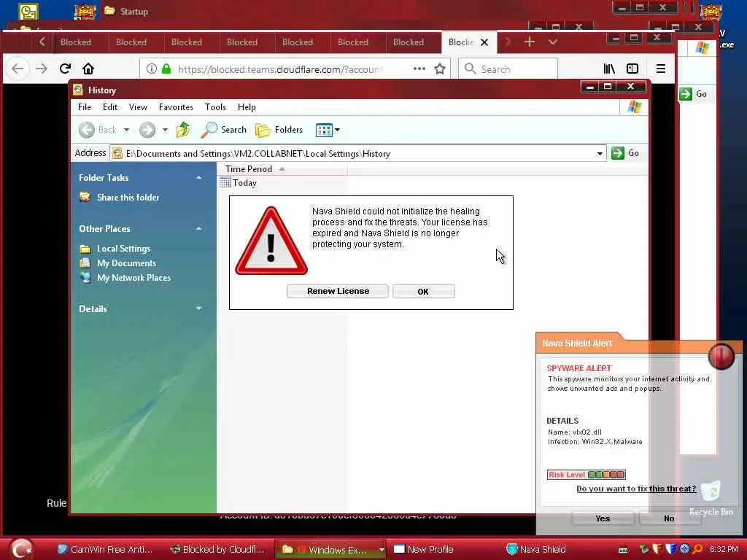
Task: Click 'Do you want to fix this threat?' link
Action: pos(636,489)
